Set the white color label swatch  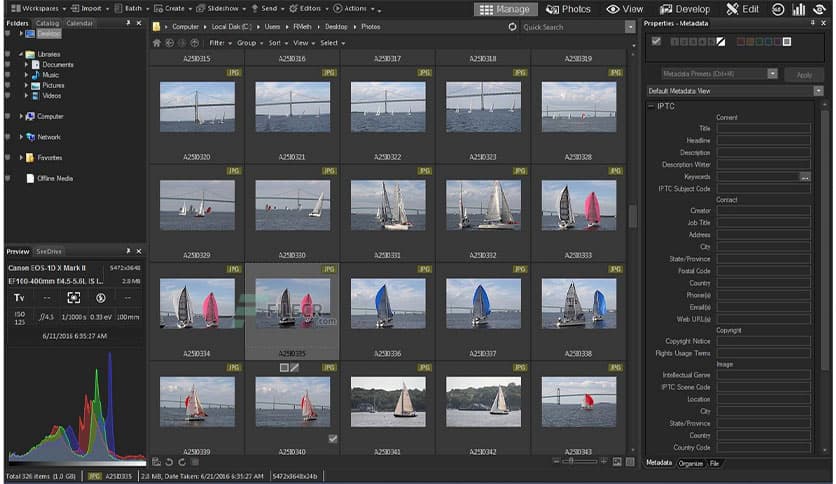[x=787, y=42]
